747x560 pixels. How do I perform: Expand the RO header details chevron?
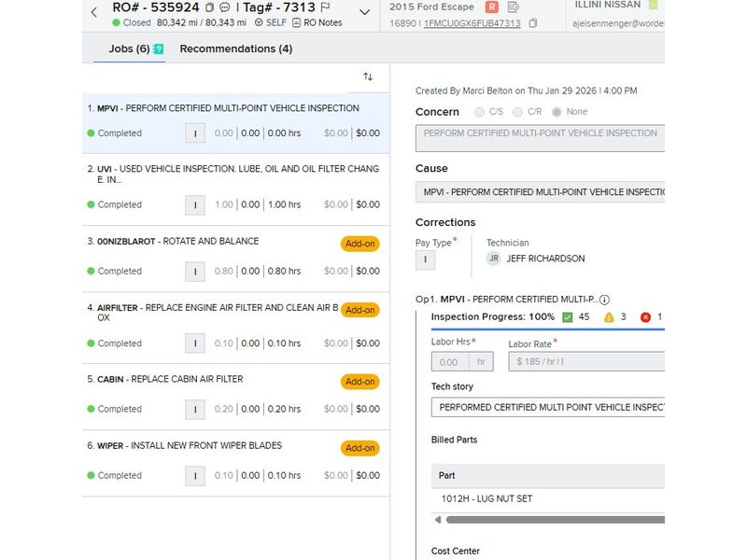point(365,13)
